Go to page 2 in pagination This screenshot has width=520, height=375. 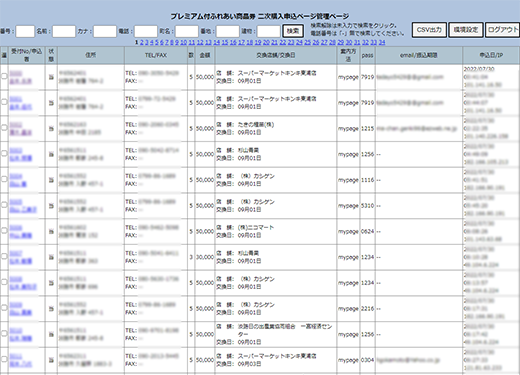[142, 42]
